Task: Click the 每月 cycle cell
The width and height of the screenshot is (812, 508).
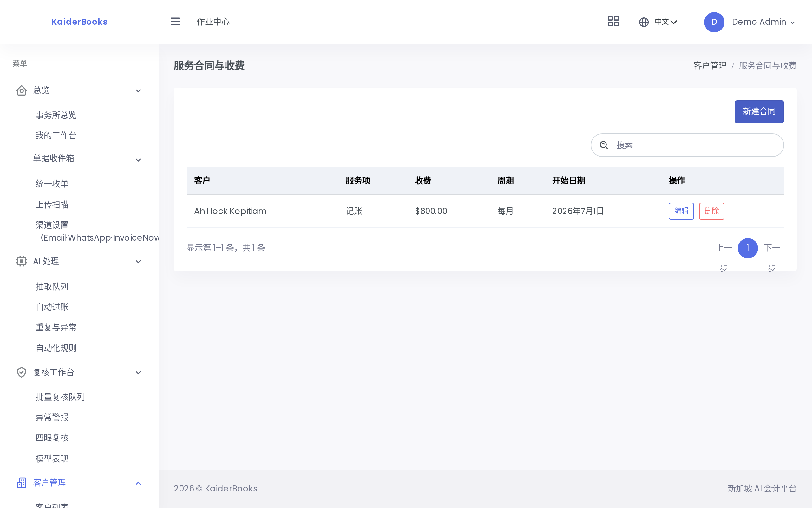Action: click(505, 211)
